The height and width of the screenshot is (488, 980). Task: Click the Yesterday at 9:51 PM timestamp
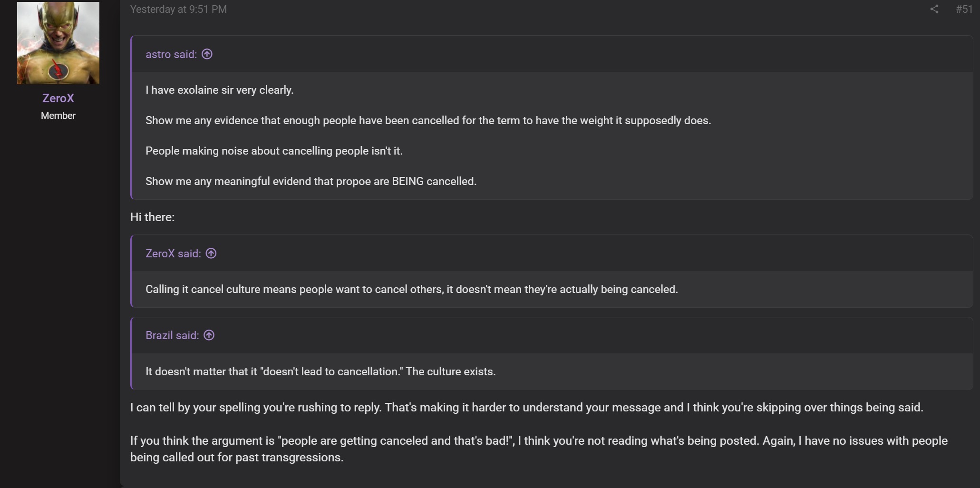(178, 9)
